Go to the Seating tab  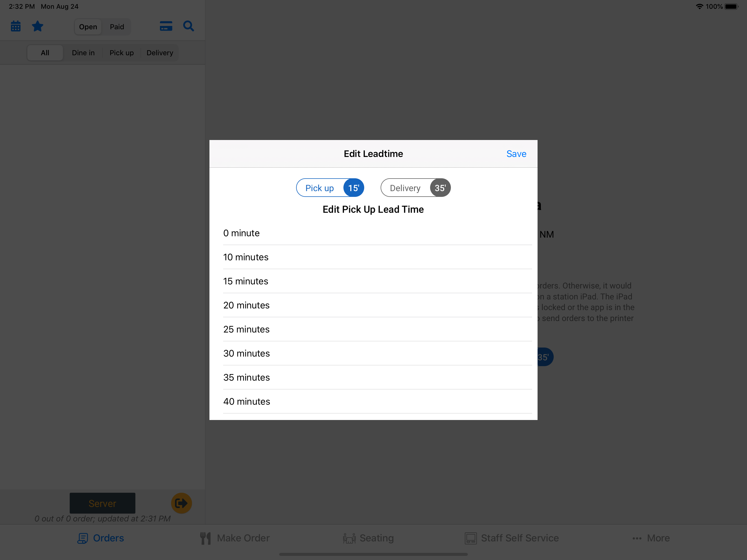368,538
